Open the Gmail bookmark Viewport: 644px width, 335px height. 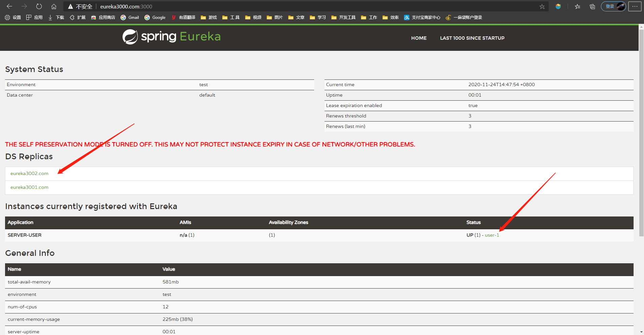tap(130, 18)
